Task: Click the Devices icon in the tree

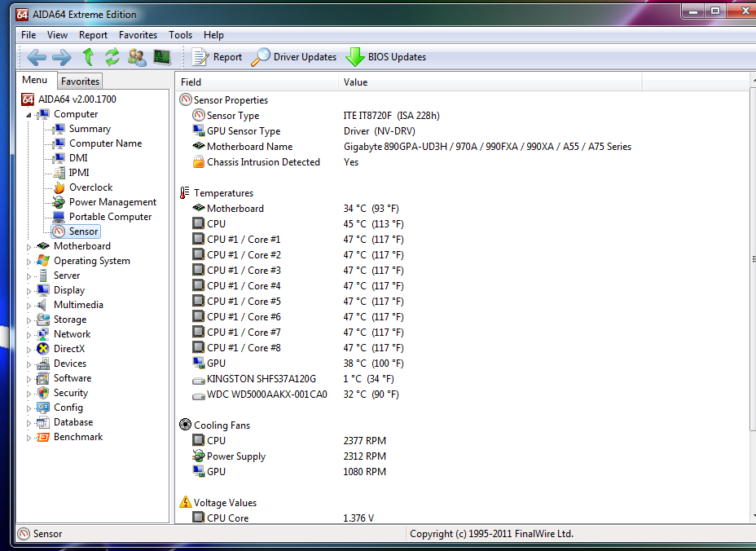Action: 43,364
